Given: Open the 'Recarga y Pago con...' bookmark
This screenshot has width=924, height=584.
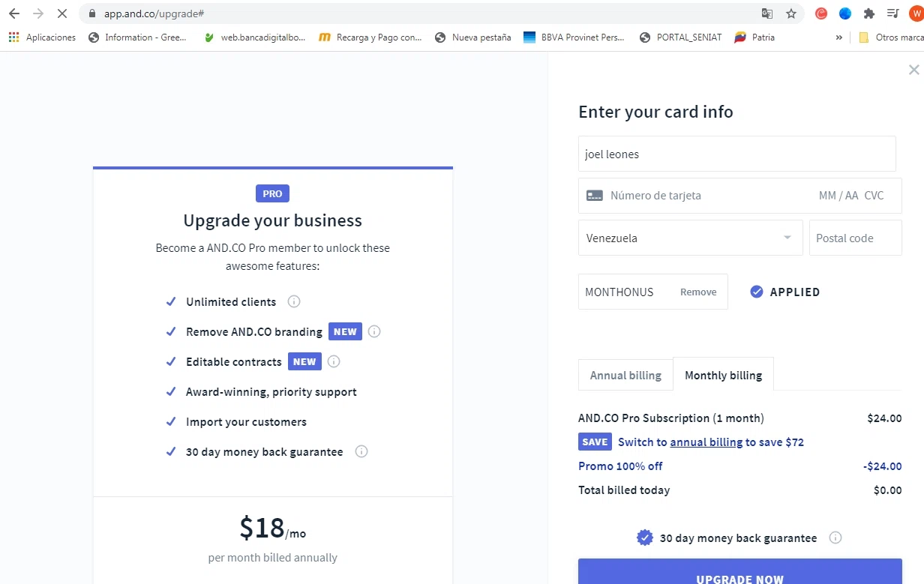Looking at the screenshot, I should click(x=370, y=37).
